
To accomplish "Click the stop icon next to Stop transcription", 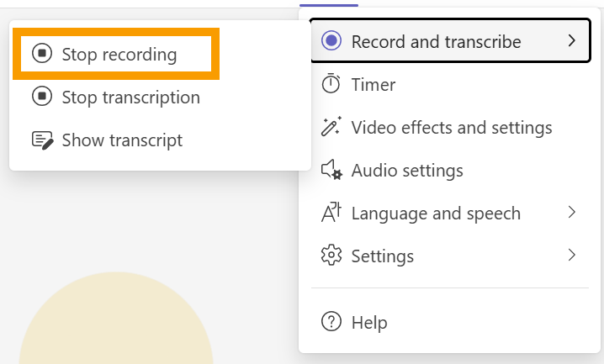I will coord(42,98).
